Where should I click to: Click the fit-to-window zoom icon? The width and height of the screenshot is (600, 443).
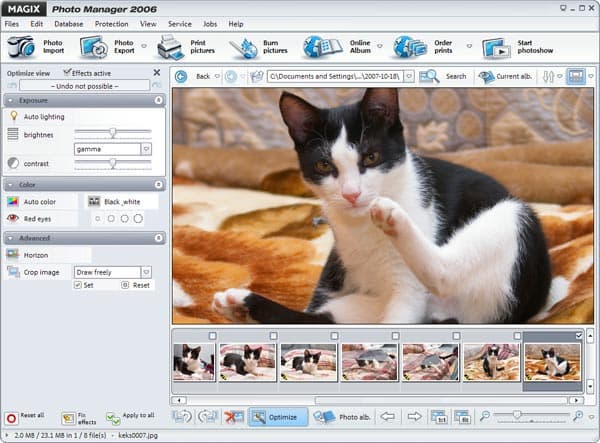pyautogui.click(x=462, y=417)
